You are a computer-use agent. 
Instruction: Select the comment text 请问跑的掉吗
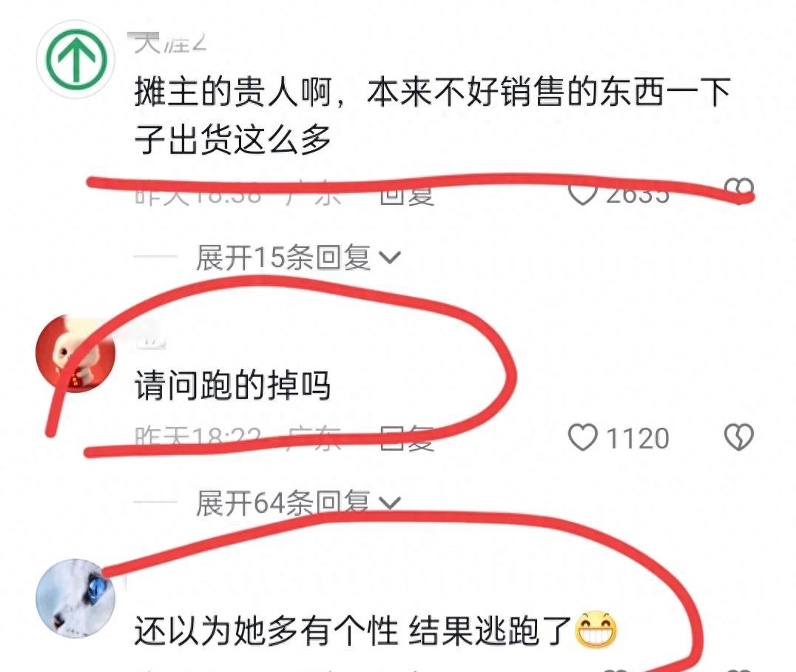pyautogui.click(x=233, y=385)
